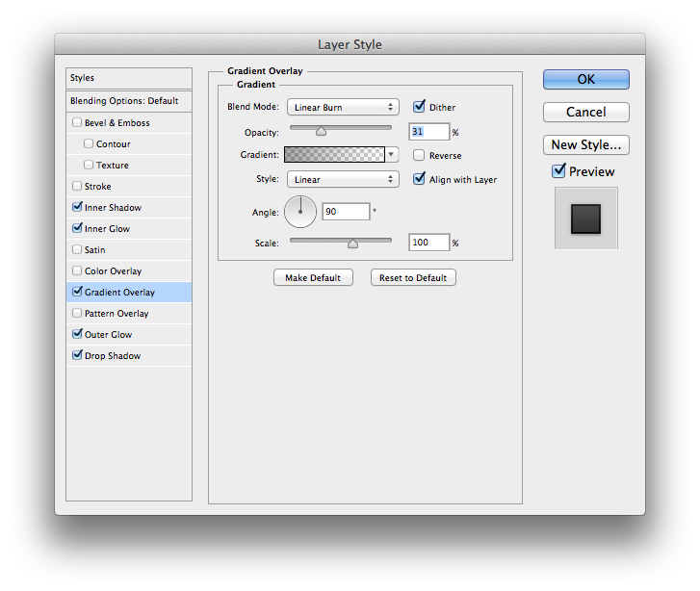
Task: Select the Stroke row label
Action: [98, 187]
